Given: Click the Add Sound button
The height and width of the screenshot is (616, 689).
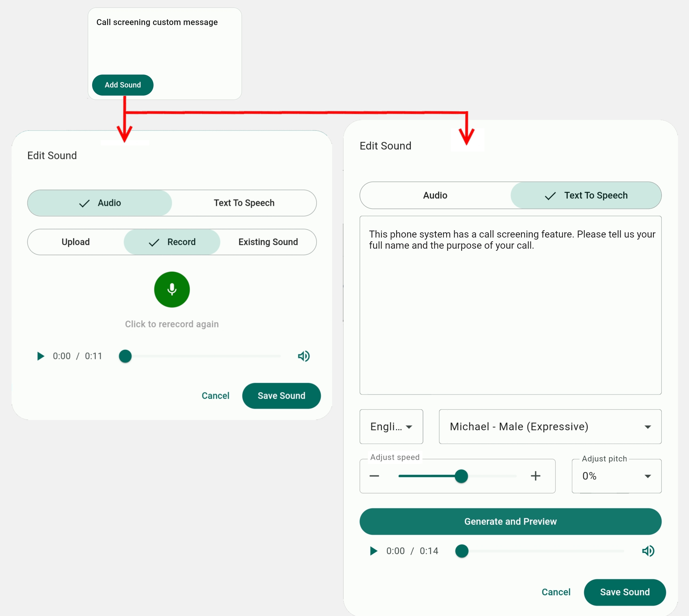Looking at the screenshot, I should coord(123,85).
